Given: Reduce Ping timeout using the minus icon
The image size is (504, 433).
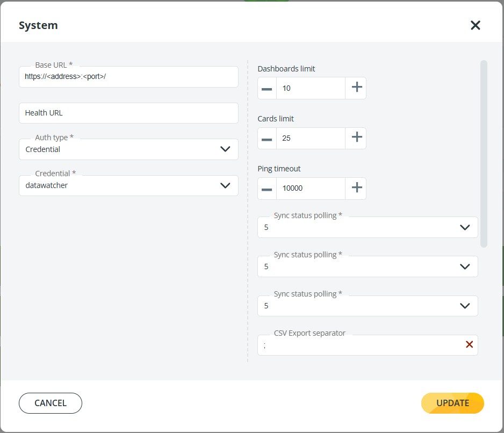Looking at the screenshot, I should (267, 188).
